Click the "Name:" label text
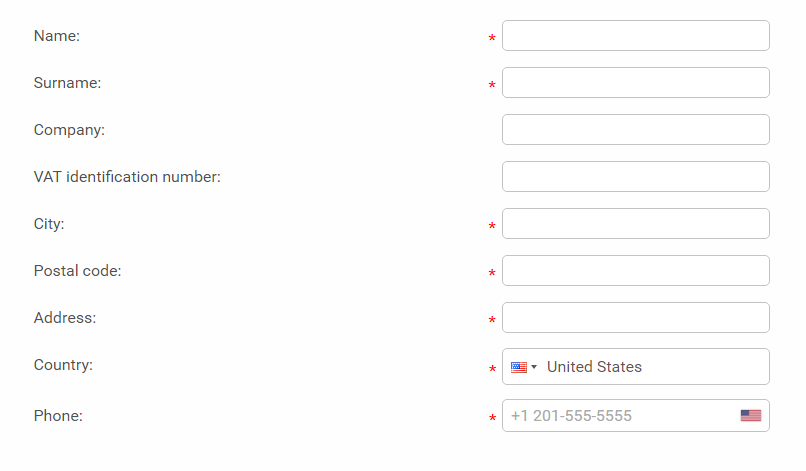This screenshot has width=806, height=471. [x=57, y=36]
